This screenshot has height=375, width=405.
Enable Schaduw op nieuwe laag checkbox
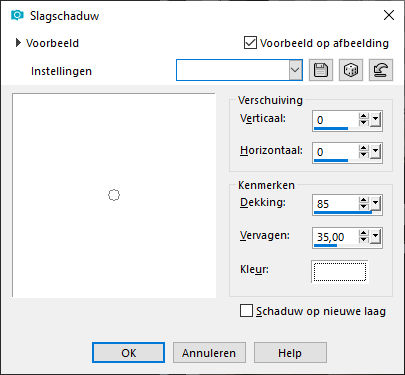point(246,311)
